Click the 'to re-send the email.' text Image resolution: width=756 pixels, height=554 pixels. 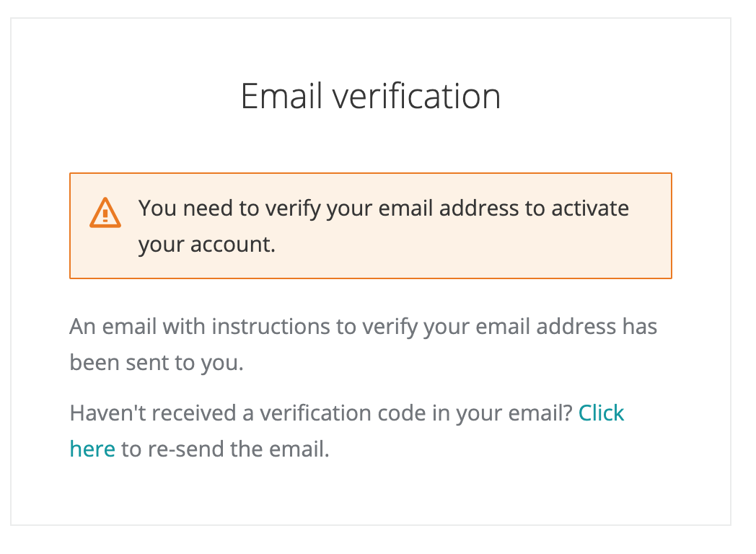225,449
